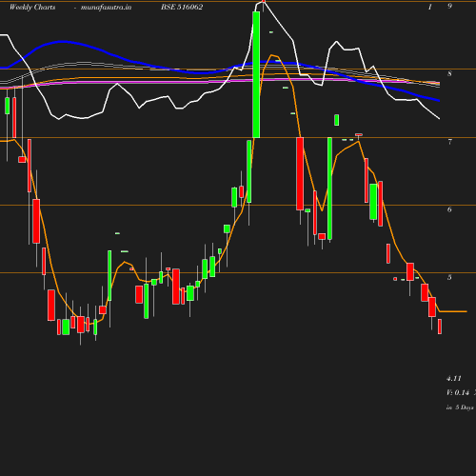Click the 'Weekly Charts' title text

[32, 8]
